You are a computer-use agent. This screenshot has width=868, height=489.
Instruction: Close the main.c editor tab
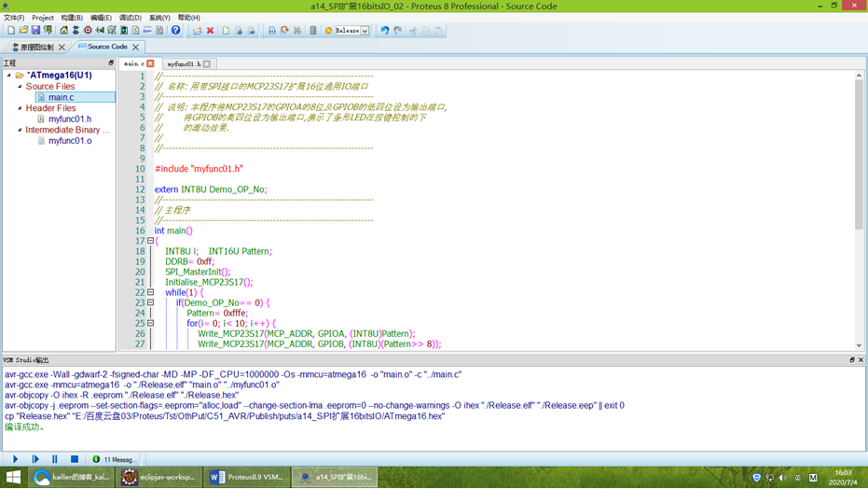pos(150,63)
